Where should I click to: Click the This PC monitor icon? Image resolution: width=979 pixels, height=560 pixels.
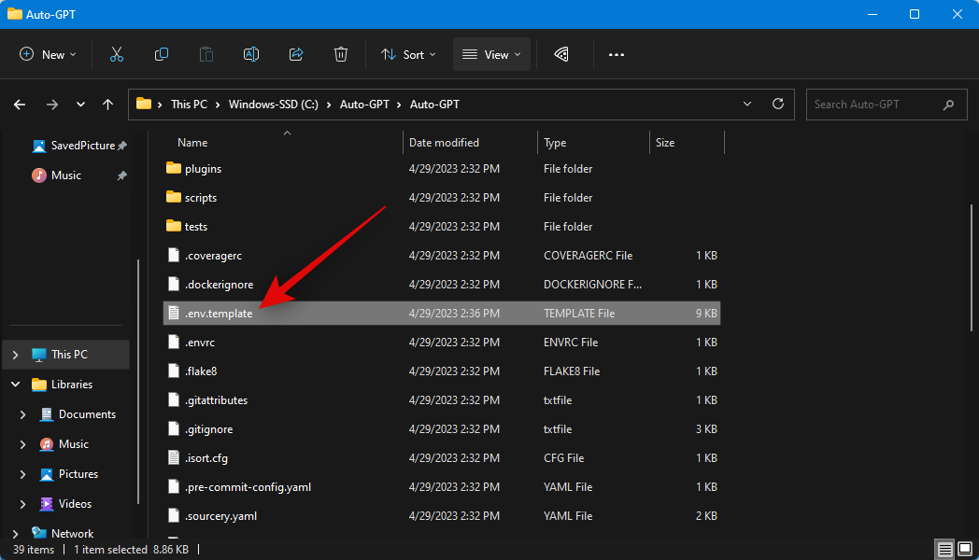click(38, 355)
